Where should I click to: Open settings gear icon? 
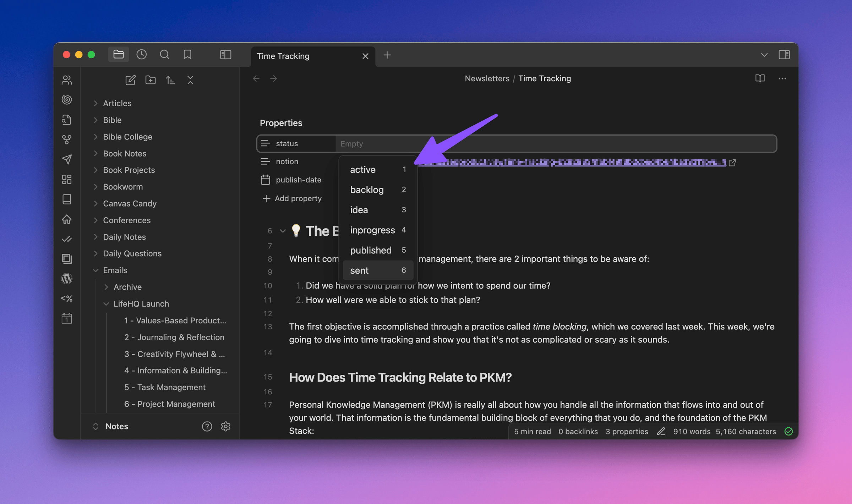pyautogui.click(x=226, y=426)
